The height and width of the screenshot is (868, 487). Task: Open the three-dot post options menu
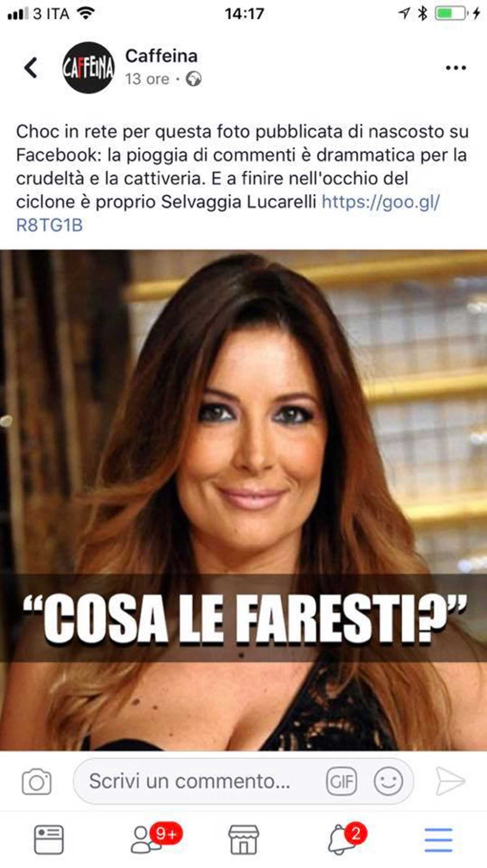pyautogui.click(x=456, y=68)
